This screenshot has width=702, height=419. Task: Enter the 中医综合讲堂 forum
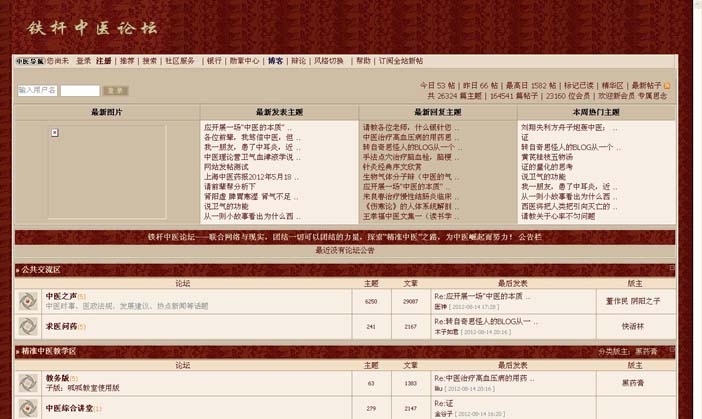tap(69, 408)
